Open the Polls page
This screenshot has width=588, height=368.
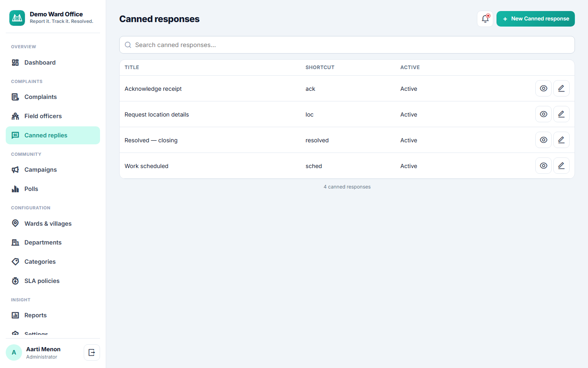tap(53, 189)
